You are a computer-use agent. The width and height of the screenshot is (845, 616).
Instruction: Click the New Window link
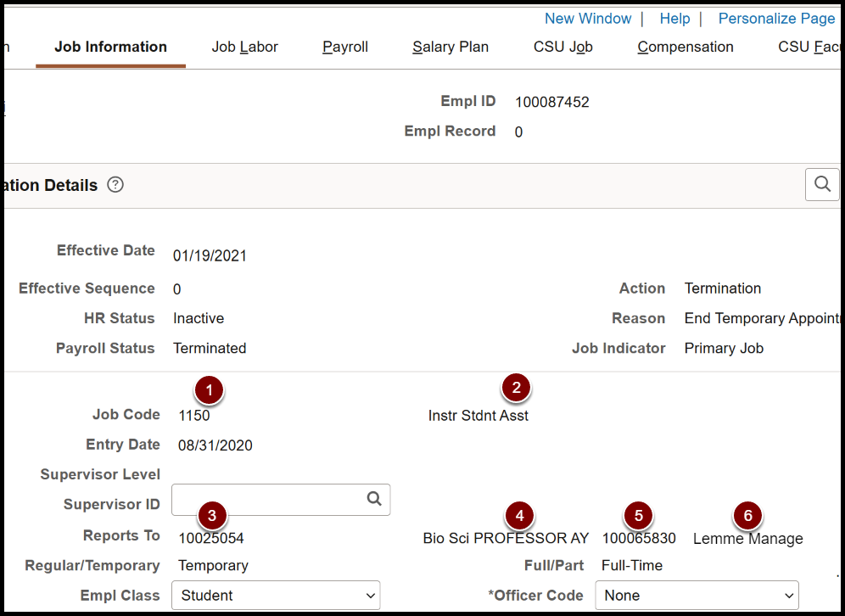click(588, 19)
